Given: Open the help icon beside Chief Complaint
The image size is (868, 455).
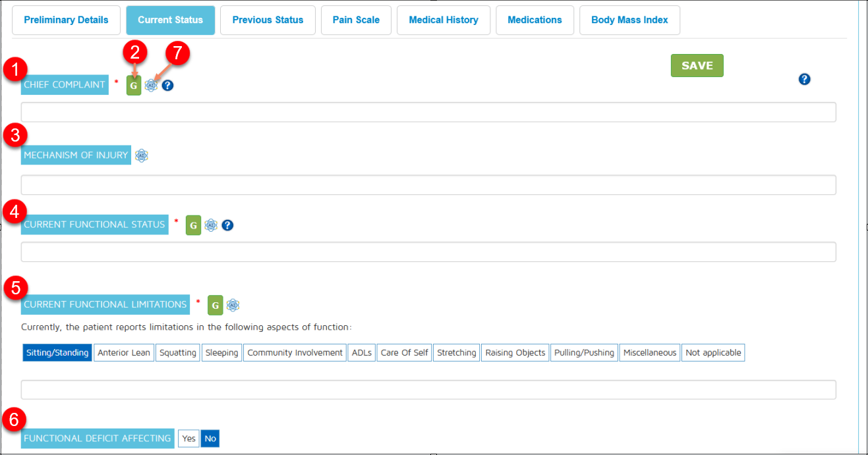Looking at the screenshot, I should pos(168,86).
